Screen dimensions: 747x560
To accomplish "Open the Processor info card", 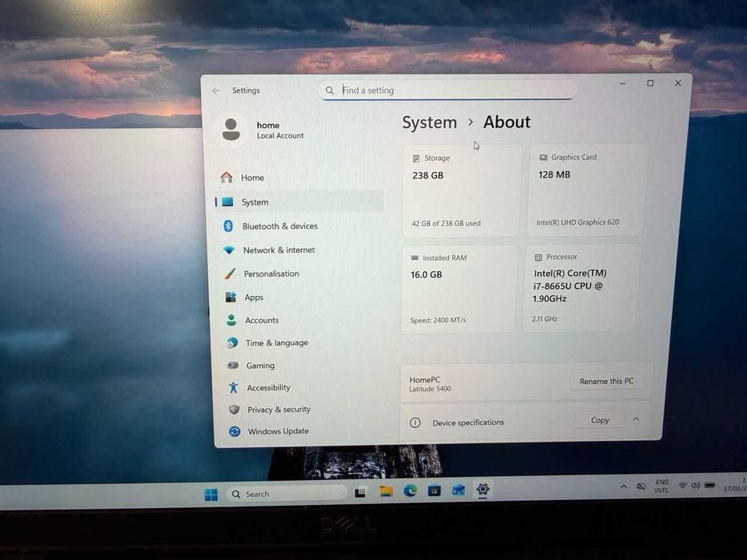I will pyautogui.click(x=580, y=288).
